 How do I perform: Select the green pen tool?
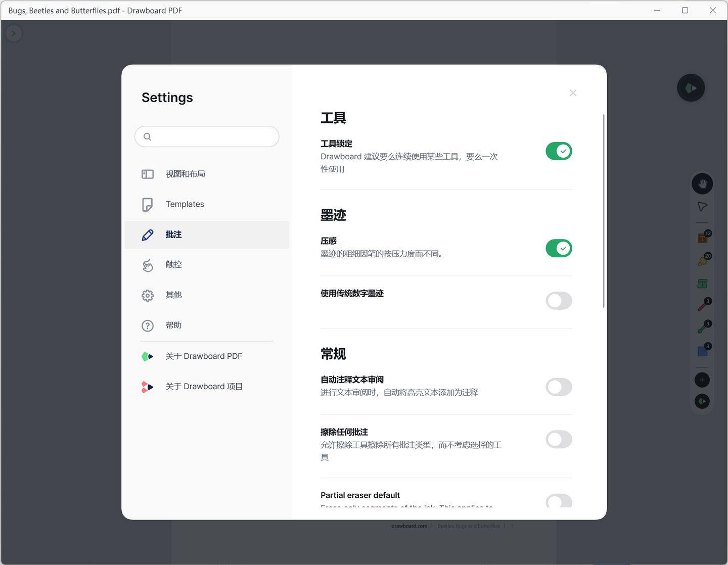(x=702, y=327)
